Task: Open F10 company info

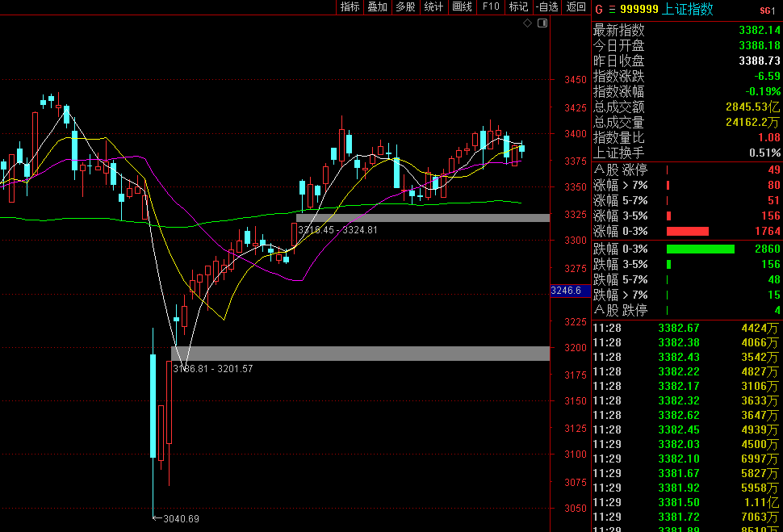Action: click(490, 7)
